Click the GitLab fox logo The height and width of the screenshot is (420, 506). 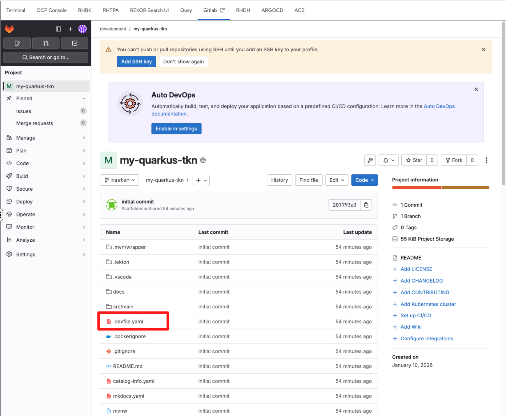[x=9, y=29]
